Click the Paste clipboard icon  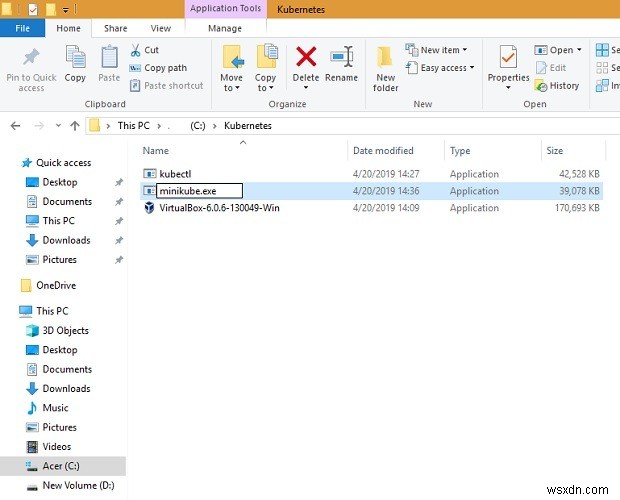[x=109, y=57]
